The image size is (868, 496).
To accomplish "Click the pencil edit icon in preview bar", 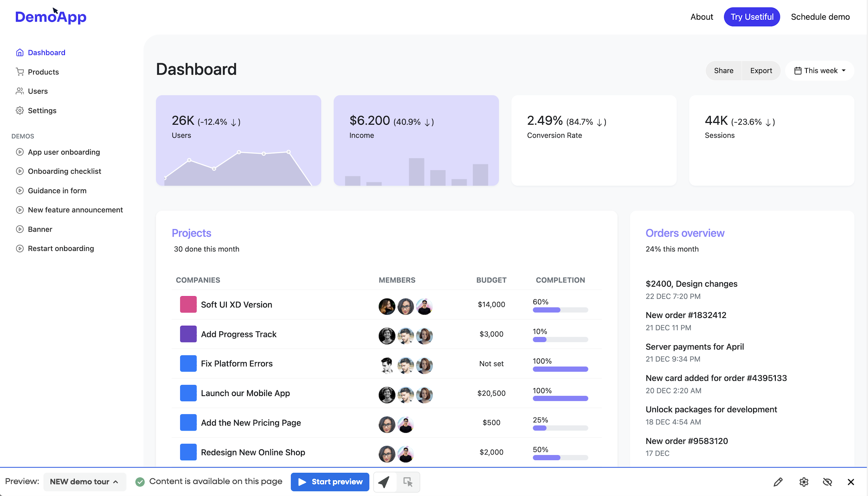I will coord(778,482).
